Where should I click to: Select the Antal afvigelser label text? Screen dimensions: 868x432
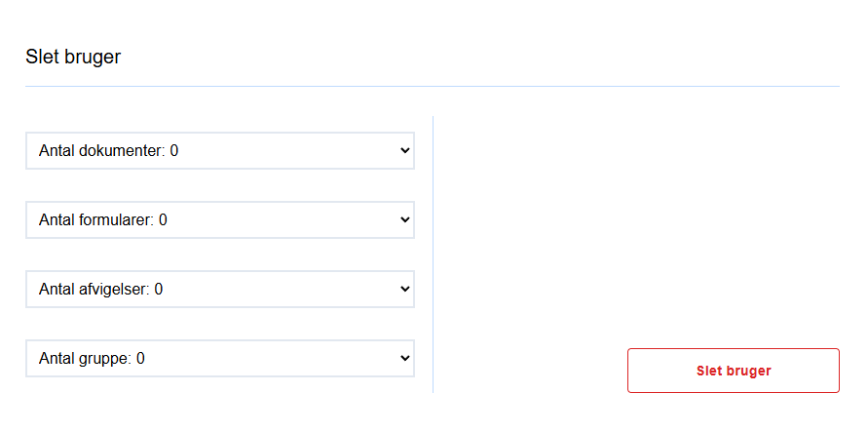coord(94,289)
